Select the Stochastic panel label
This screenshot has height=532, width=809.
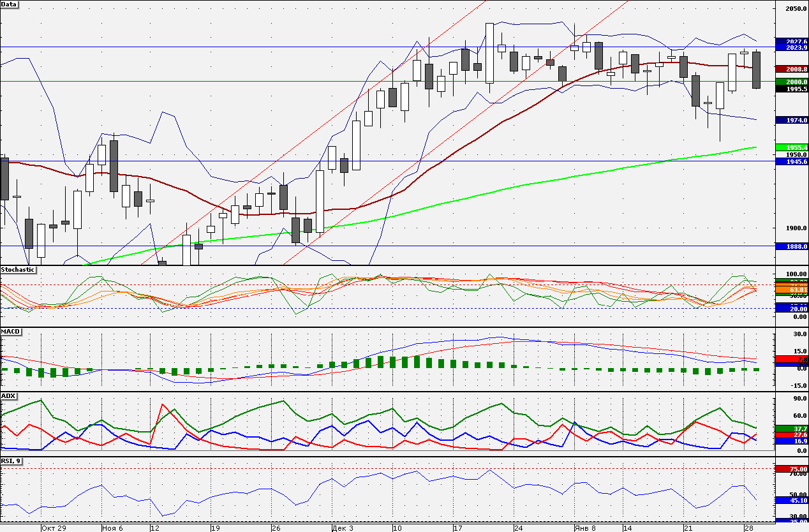tap(19, 270)
